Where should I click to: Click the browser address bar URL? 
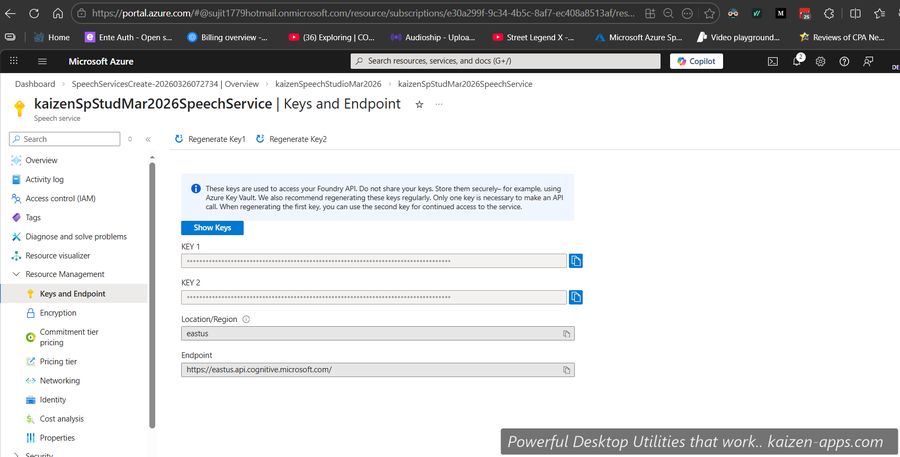tap(363, 13)
